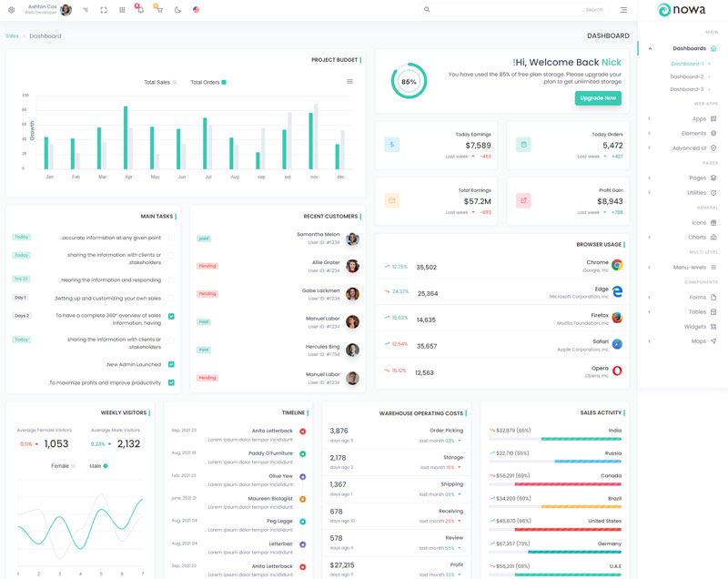Image resolution: width=728 pixels, height=579 pixels.
Task: Open Widgets from the sidebar
Action: coord(695,326)
